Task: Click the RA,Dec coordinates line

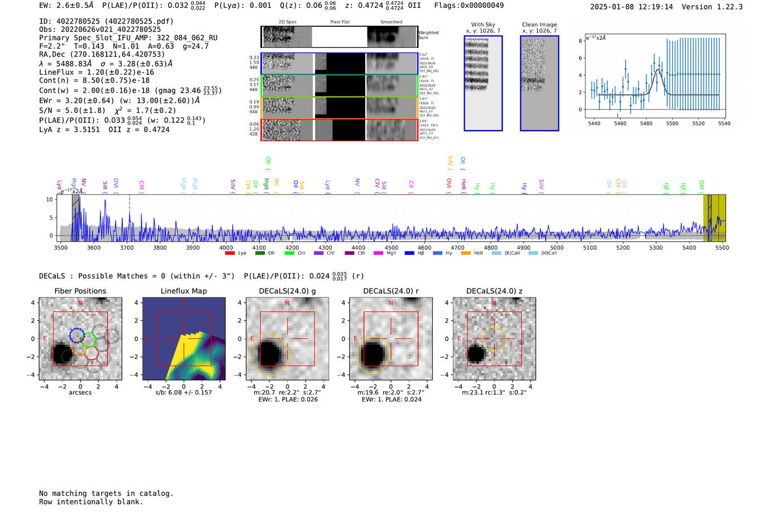Action: (x=102, y=55)
